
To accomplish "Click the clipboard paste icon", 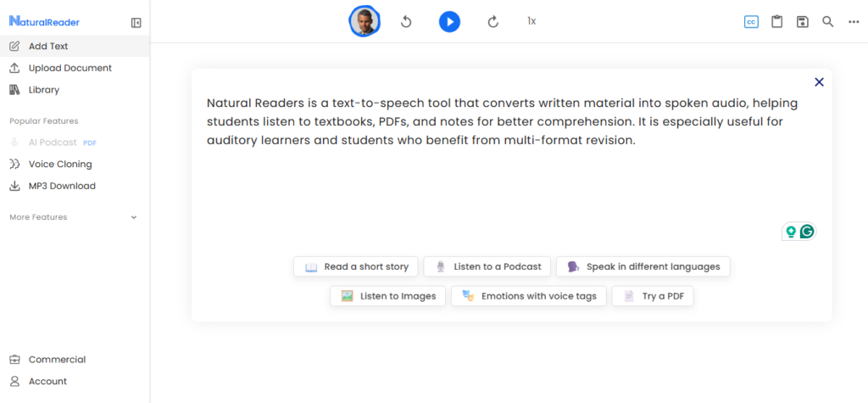I will (x=777, y=21).
